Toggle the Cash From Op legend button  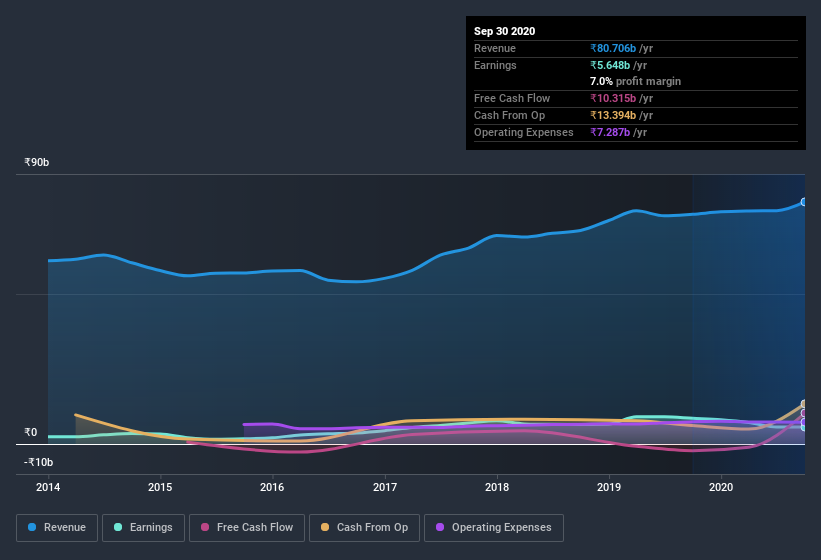point(364,528)
